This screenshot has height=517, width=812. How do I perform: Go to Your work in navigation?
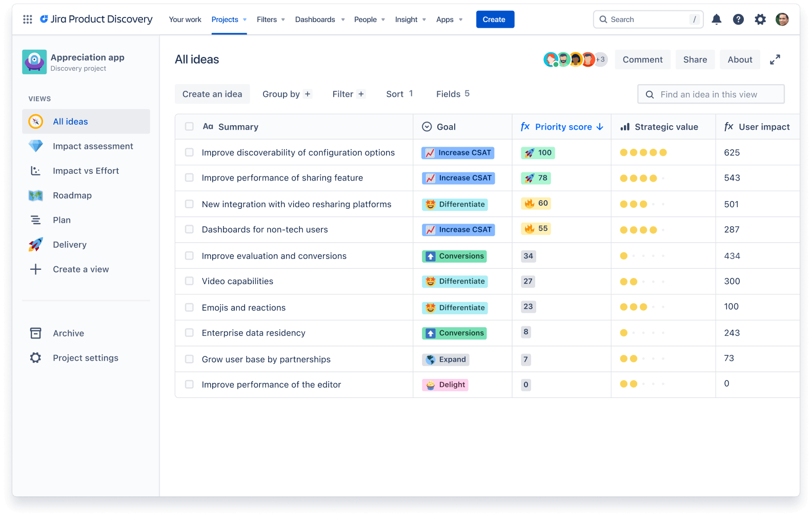pyautogui.click(x=185, y=19)
